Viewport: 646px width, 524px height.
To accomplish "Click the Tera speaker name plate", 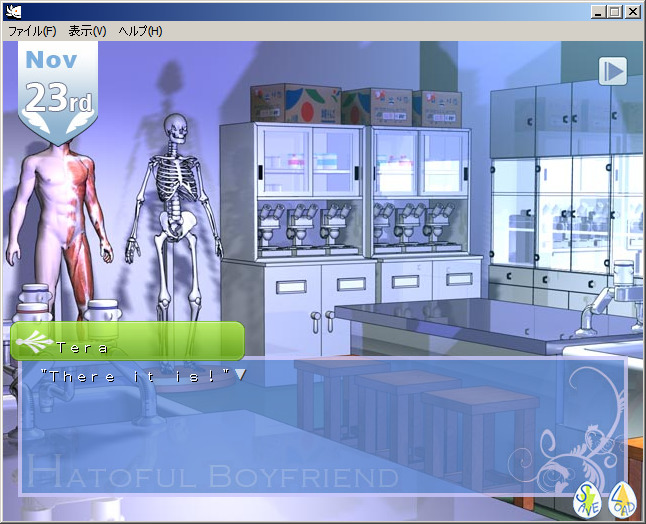I will click(x=127, y=341).
